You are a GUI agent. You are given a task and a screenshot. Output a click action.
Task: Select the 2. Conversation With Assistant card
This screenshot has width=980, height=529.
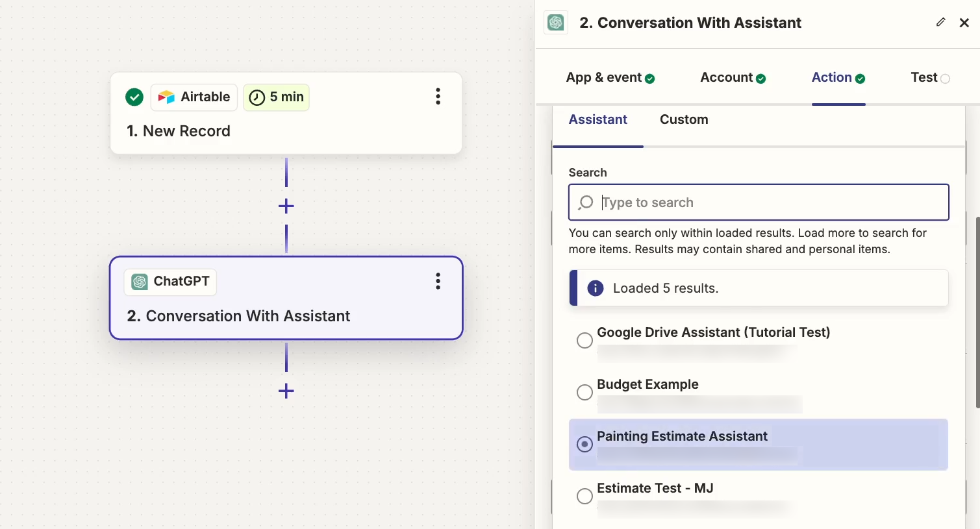[286, 298]
